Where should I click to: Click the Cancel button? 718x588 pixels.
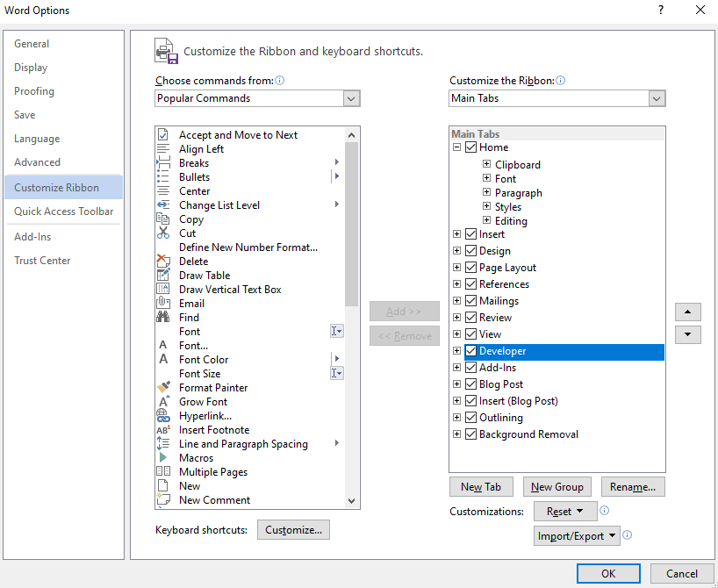coord(681,573)
